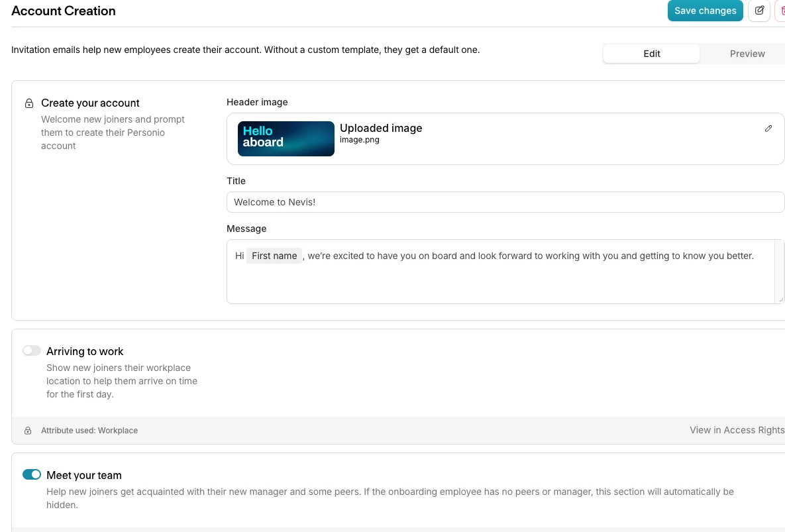Click the Meet your team heading
The width and height of the screenshot is (785, 532).
84,475
